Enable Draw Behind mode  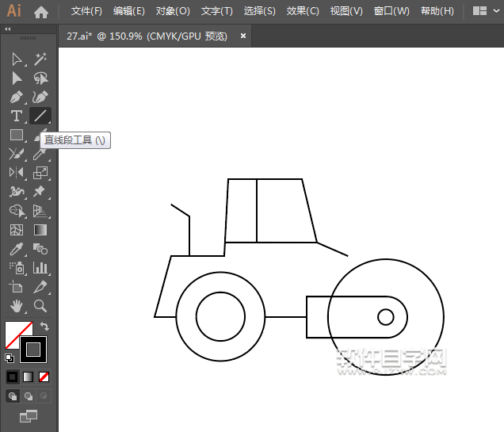29,396
